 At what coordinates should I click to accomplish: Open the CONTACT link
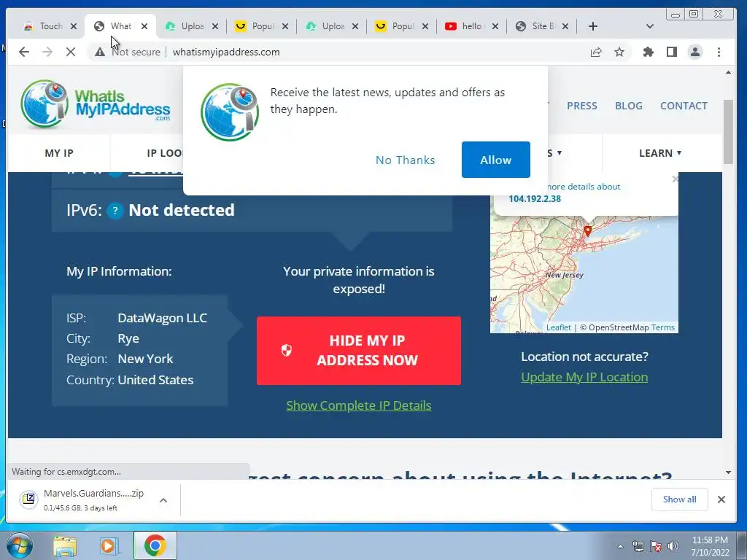(x=684, y=106)
